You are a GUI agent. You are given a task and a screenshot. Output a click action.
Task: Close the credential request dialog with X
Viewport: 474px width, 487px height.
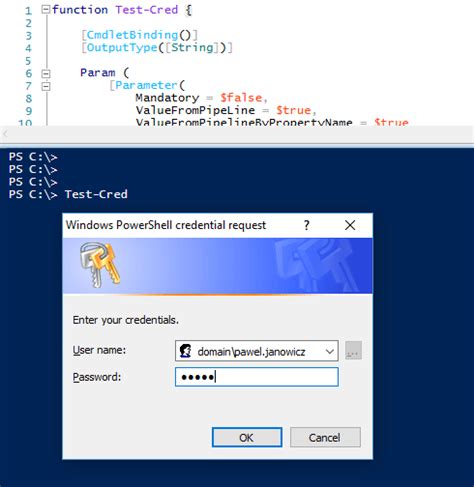(350, 225)
